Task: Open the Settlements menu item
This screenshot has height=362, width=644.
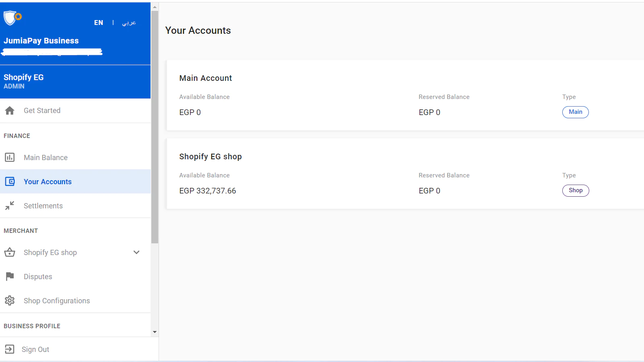Action: (43, 206)
